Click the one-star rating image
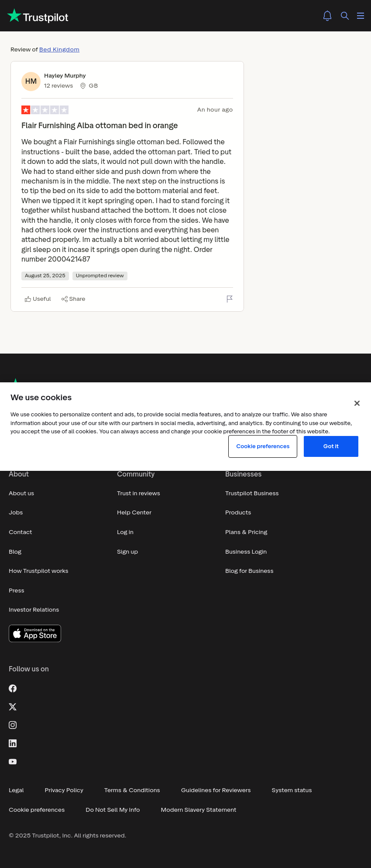Screen dimensions: 371x868 [45, 110]
